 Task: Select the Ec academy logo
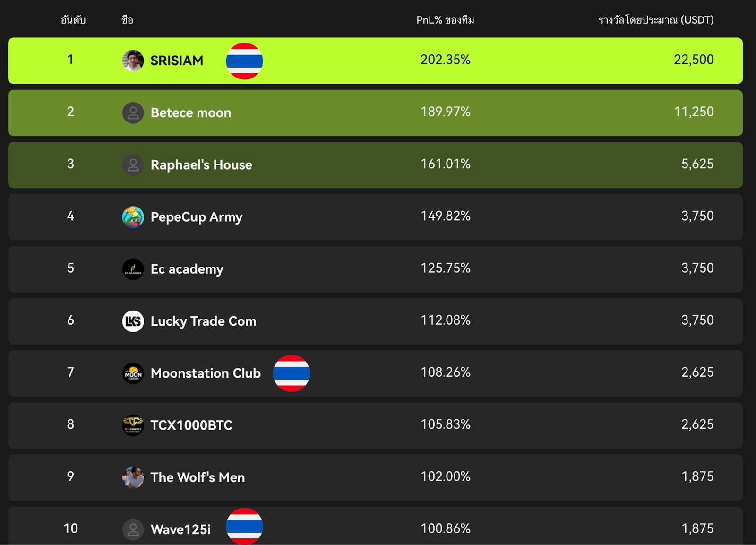pyautogui.click(x=133, y=269)
